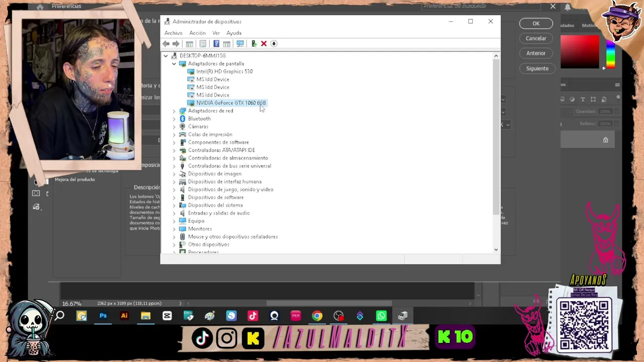Open WhatsApp from the taskbar
Screen dimensions: 644x362
(x=381, y=316)
